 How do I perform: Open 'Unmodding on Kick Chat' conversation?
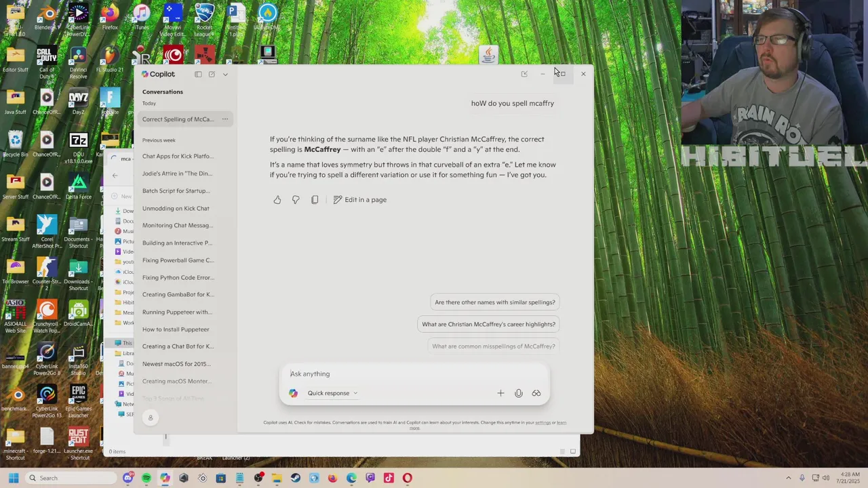pyautogui.click(x=176, y=209)
